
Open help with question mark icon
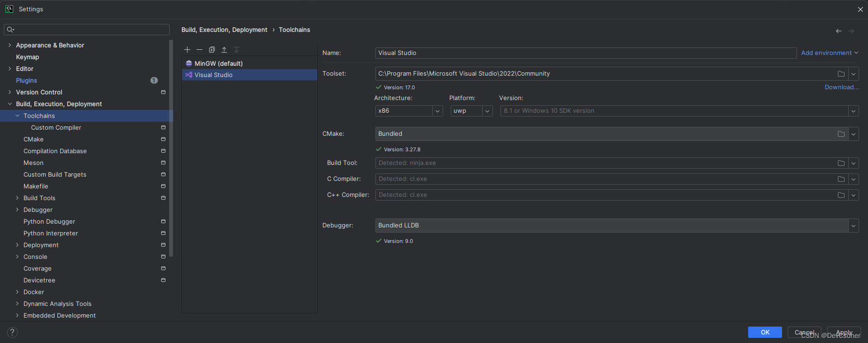(x=13, y=332)
